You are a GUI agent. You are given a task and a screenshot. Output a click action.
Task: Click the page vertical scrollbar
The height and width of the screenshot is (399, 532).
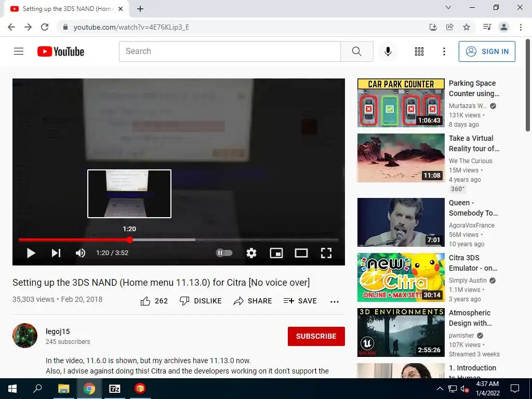[x=528, y=85]
